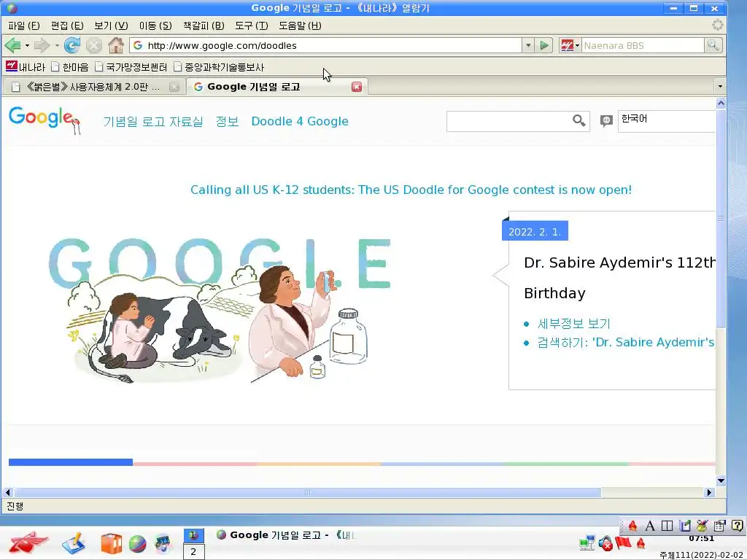
Task: Click the horizontal scrollbar thumb
Action: [308, 492]
